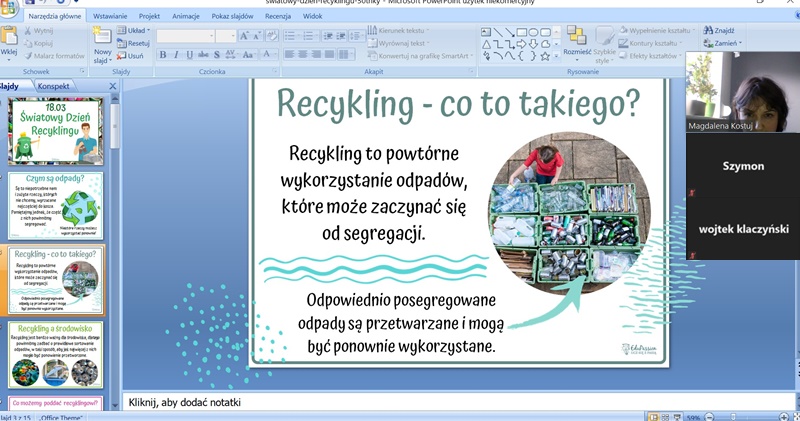800x421 pixels.
Task: Open the Układ layout dropdown
Action: (134, 31)
